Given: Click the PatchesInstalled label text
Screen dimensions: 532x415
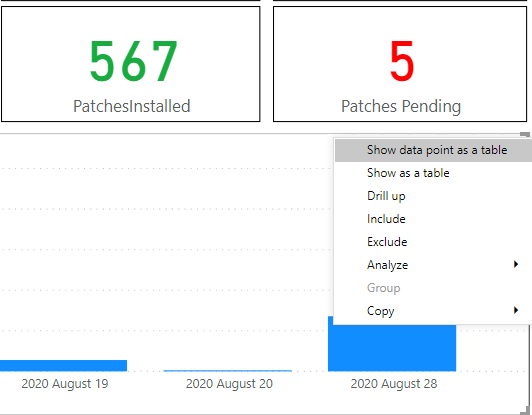Looking at the screenshot, I should (132, 106).
